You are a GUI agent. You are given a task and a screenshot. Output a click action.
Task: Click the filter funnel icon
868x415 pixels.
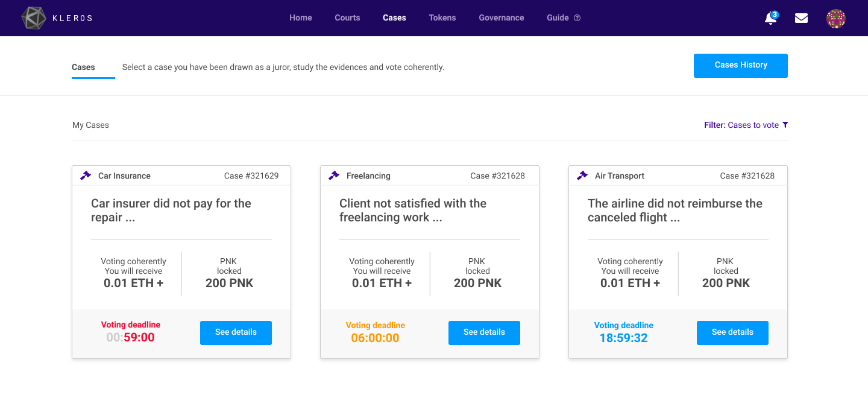(x=785, y=125)
